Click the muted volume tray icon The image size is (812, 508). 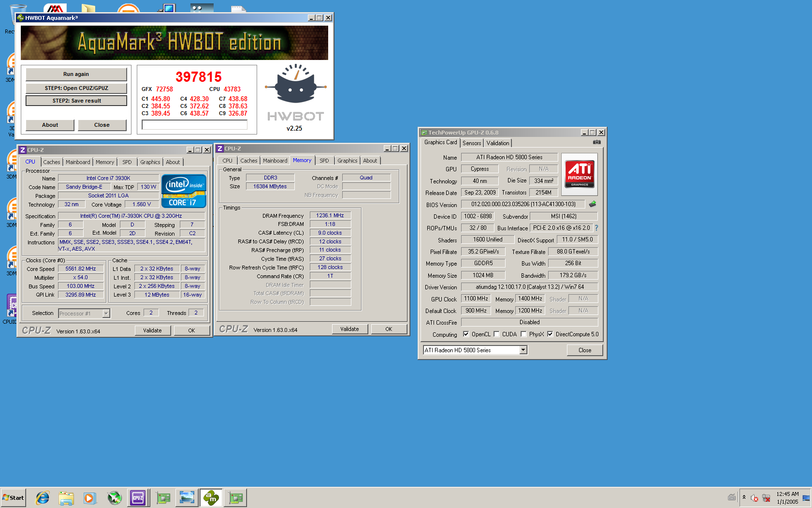[754, 498]
